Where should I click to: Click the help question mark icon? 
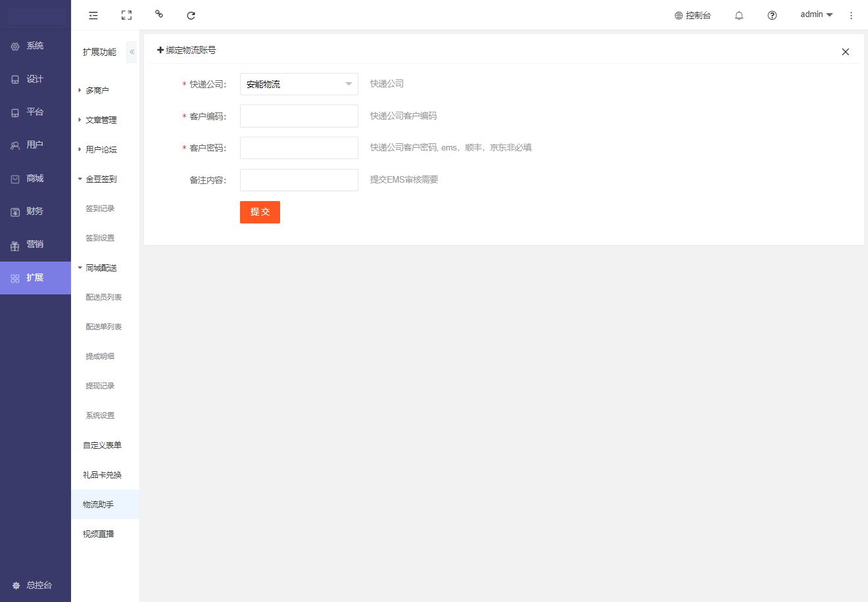click(772, 15)
